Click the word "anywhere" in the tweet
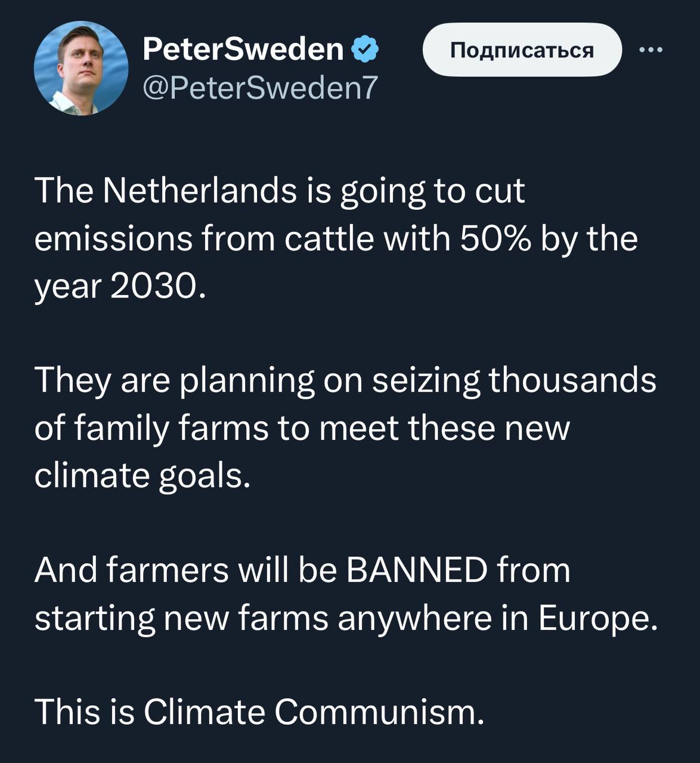This screenshot has height=763, width=700. click(x=414, y=618)
